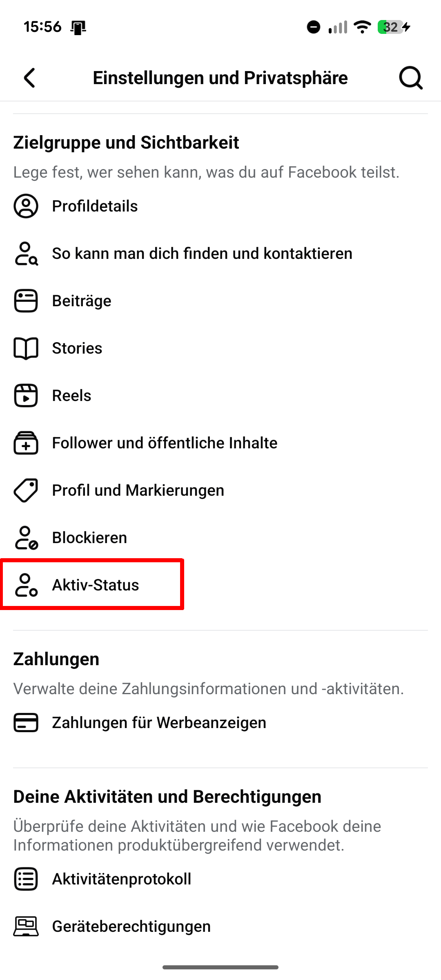Tap the Blockieren user icon

(x=26, y=538)
